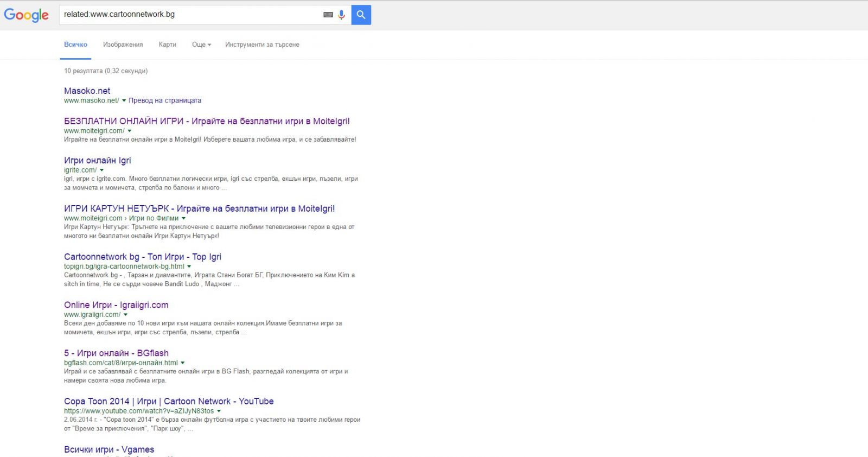This screenshot has height=457, width=868.
Task: Open Всички игри - Vgames result
Action: coord(109,449)
